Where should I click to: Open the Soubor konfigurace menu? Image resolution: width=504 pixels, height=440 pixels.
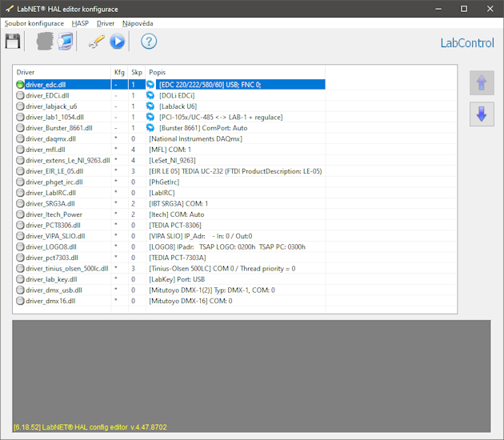tap(34, 23)
